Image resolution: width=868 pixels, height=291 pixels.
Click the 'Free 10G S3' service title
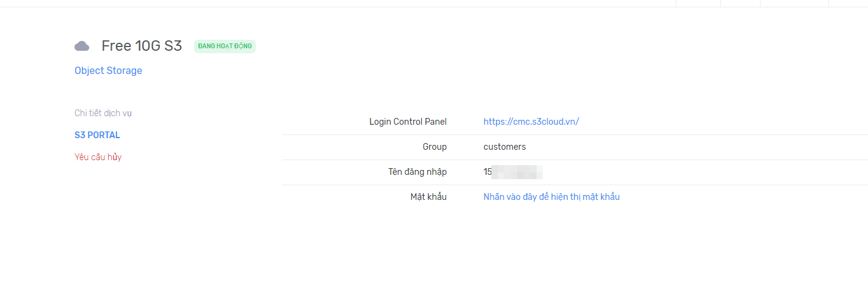(x=142, y=46)
